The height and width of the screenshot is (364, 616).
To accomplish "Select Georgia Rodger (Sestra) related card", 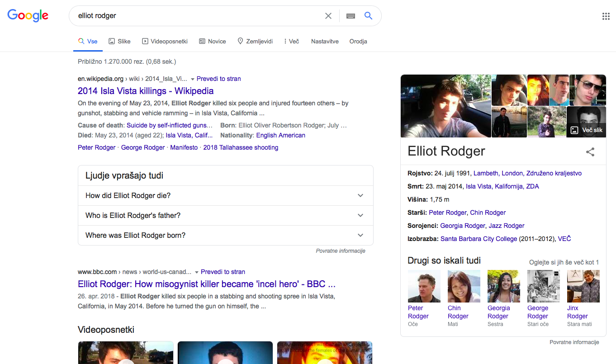I will 503,298.
